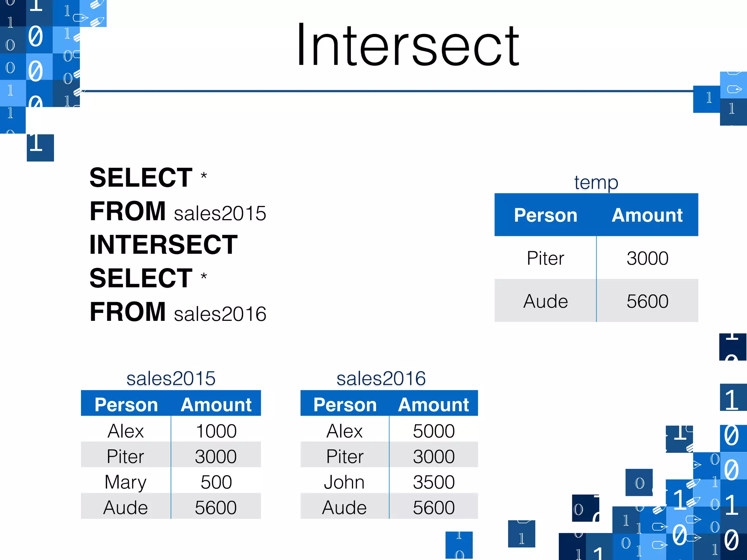Click the sales2016 text in the FROM clause
This screenshot has height=560, width=747.
point(220,314)
